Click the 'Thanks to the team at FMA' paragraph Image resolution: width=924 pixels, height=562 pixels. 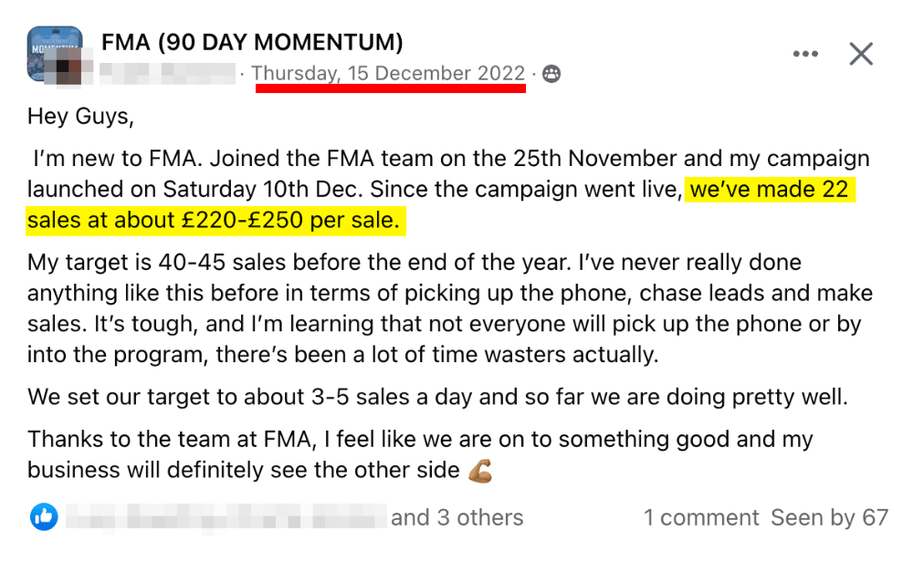tap(420, 454)
